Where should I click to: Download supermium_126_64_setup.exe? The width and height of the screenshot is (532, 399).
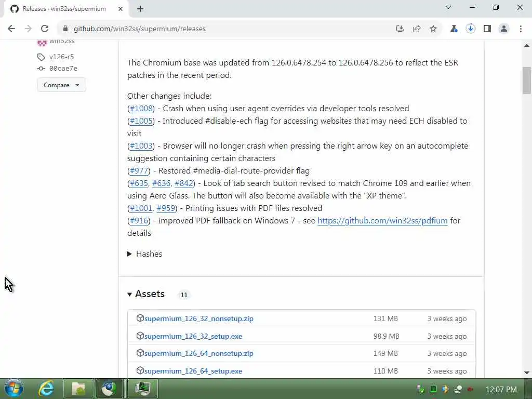[x=193, y=371]
